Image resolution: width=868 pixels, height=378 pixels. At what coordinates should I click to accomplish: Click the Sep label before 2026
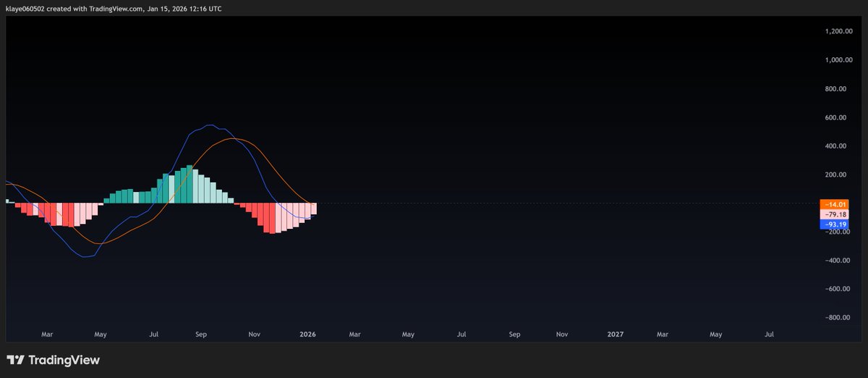(202, 335)
